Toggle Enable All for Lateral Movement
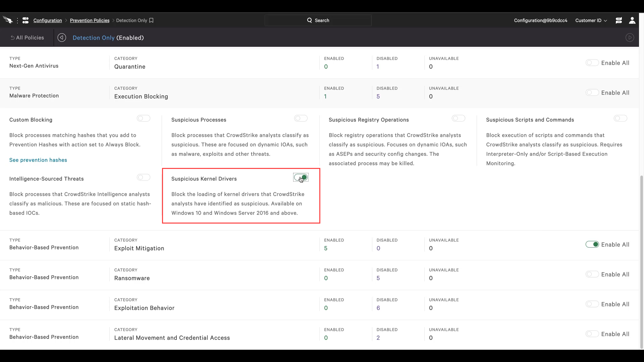This screenshot has height=362, width=644. (x=592, y=334)
